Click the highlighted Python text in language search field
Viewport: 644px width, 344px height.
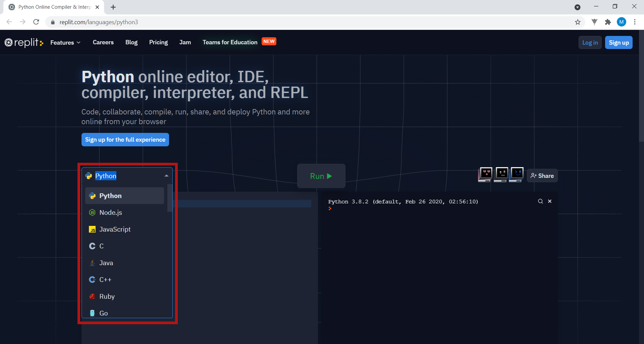[106, 176]
